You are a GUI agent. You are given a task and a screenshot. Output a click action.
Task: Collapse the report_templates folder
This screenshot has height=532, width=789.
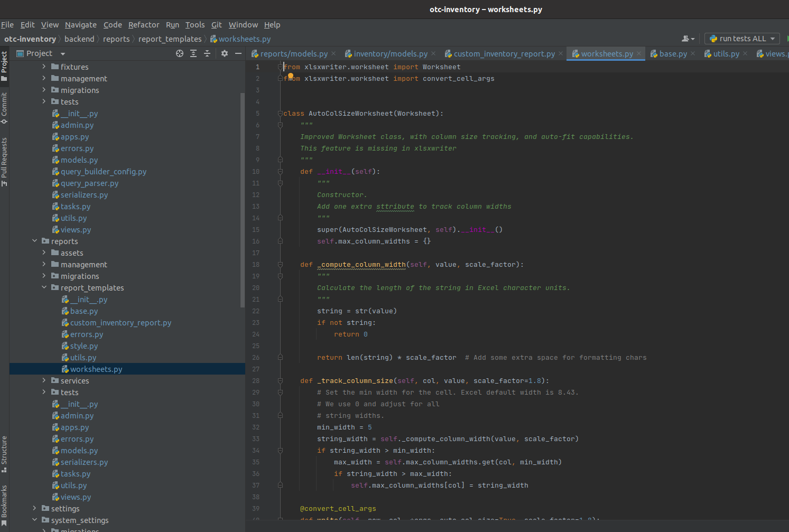point(44,287)
